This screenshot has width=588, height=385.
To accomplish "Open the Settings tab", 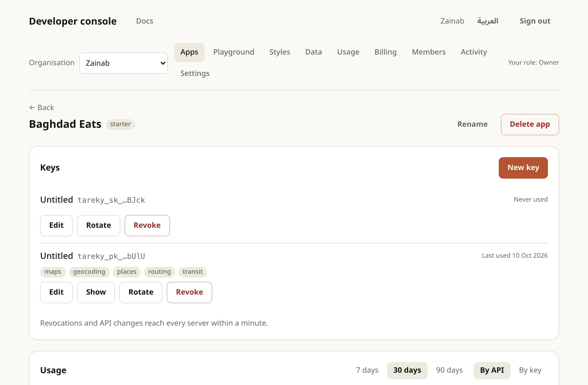I will click(x=195, y=74).
